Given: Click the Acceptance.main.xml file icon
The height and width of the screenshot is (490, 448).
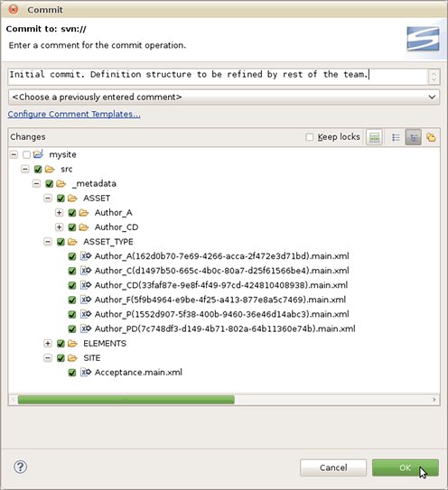Looking at the screenshot, I should 86,372.
